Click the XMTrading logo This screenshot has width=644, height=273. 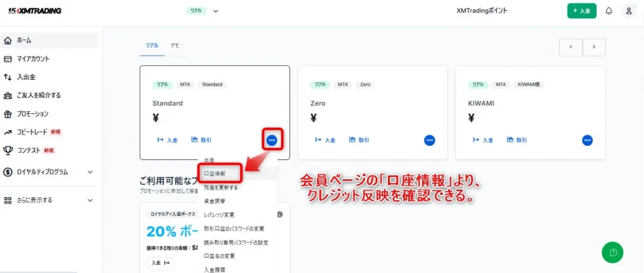[x=35, y=11]
